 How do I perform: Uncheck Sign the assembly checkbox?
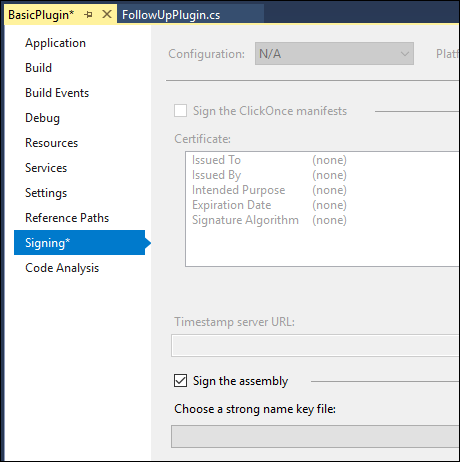click(x=180, y=381)
